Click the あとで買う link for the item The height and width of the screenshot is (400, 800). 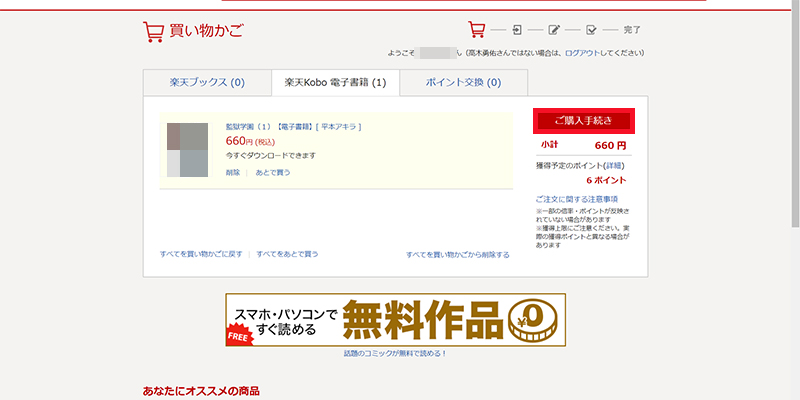pyautogui.click(x=272, y=173)
